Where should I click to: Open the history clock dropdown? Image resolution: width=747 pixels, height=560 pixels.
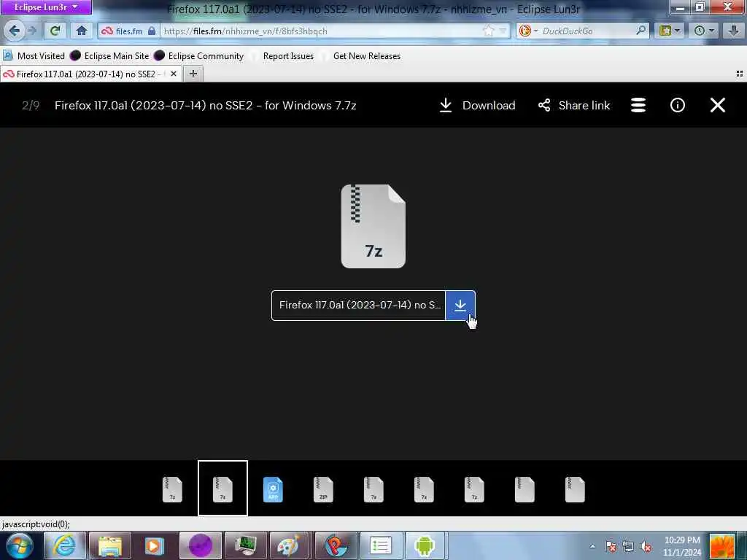click(x=704, y=31)
